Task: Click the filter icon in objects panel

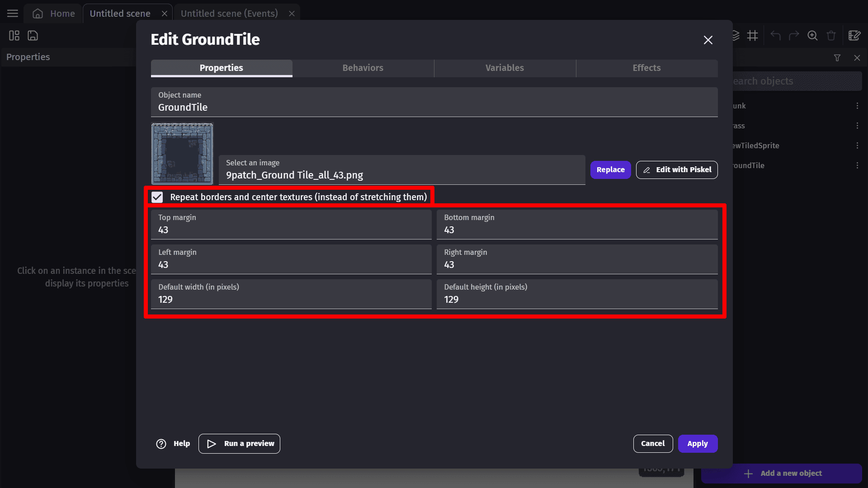Action: click(x=837, y=58)
